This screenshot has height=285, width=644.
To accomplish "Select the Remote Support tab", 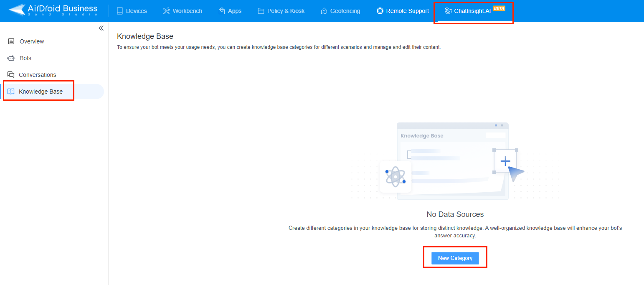I will (403, 11).
